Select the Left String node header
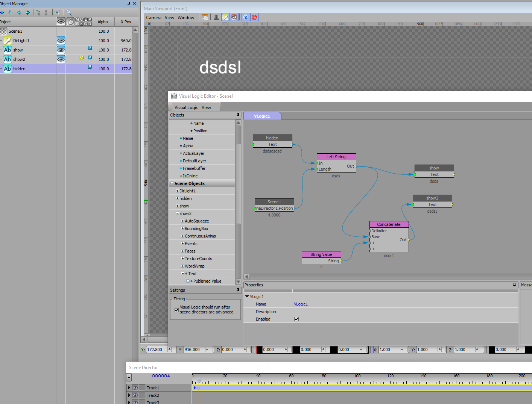The height and width of the screenshot is (404, 532). point(336,157)
